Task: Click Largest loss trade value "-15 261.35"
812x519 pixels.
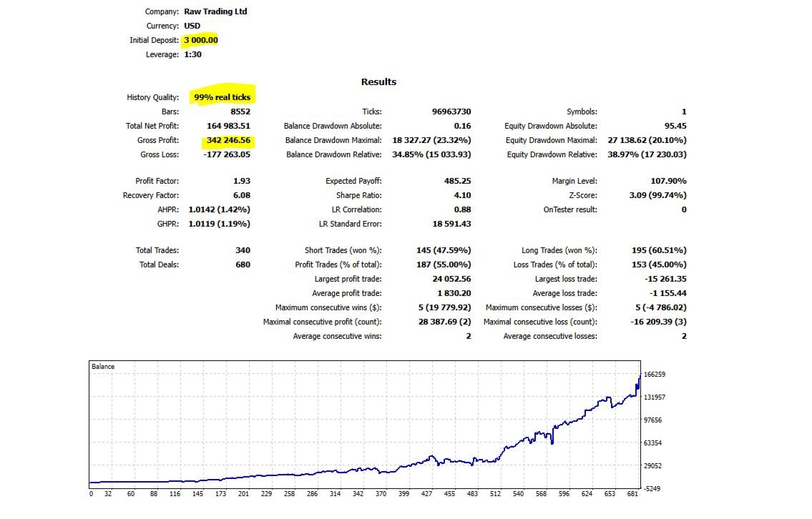Action: click(665, 279)
